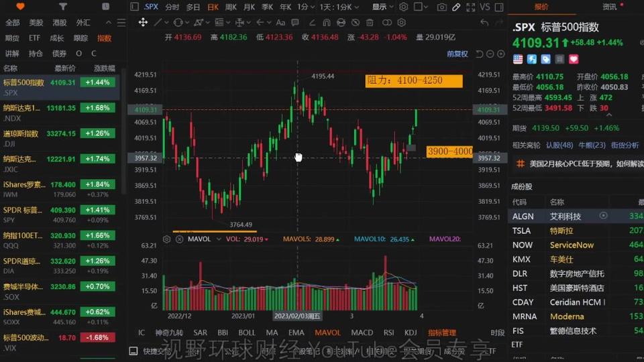Zoom in chart with plus circle icon
This screenshot has height=362, width=644.
click(x=500, y=54)
